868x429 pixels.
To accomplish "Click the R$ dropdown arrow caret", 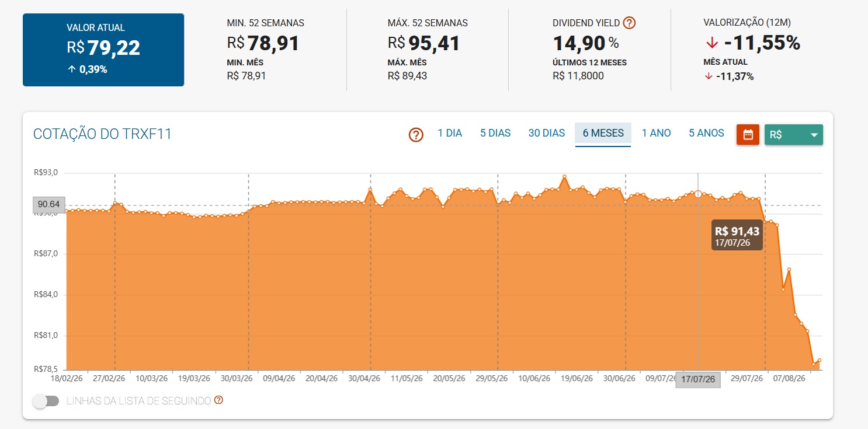I will tap(814, 135).
